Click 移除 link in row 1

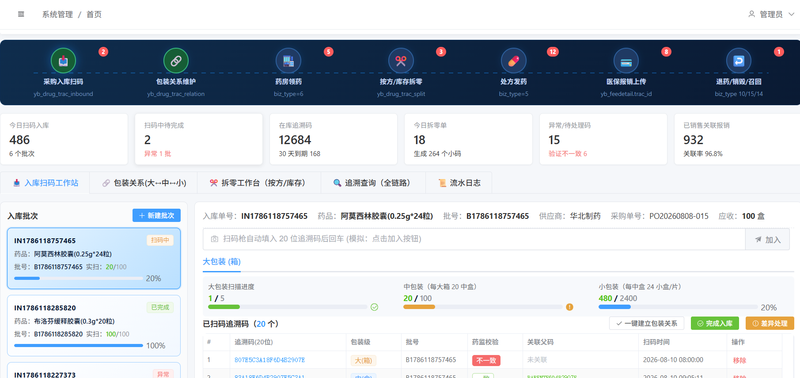click(739, 360)
